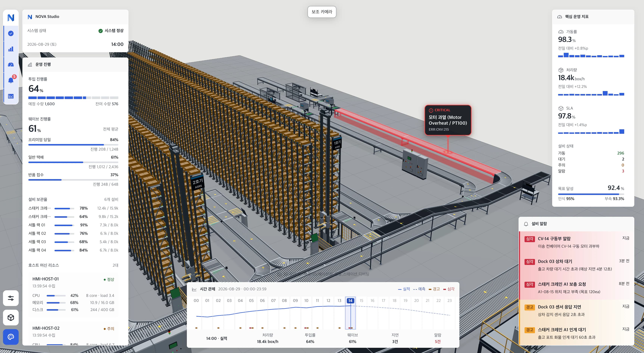Screen dimensions: 644x353
Task: Click the 3D cube view button
Action: click(x=11, y=318)
